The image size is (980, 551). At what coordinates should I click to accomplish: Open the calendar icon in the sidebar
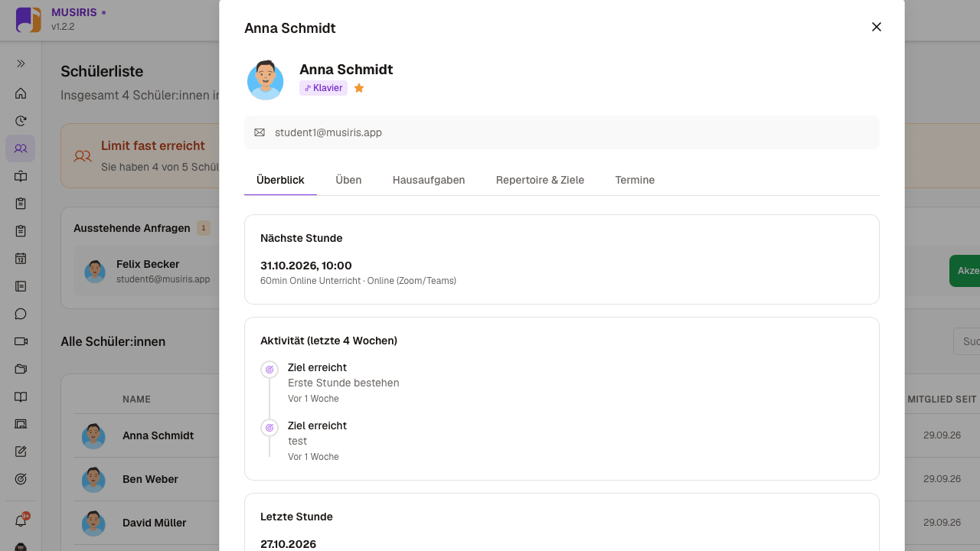tap(21, 259)
